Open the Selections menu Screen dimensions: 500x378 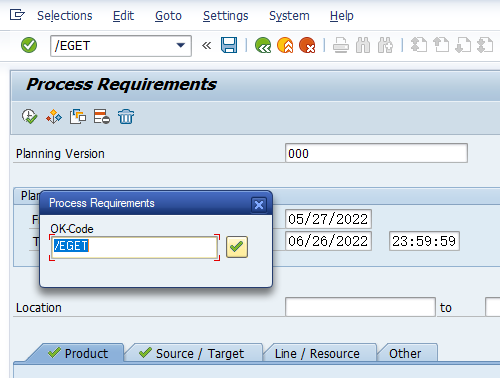65,16
